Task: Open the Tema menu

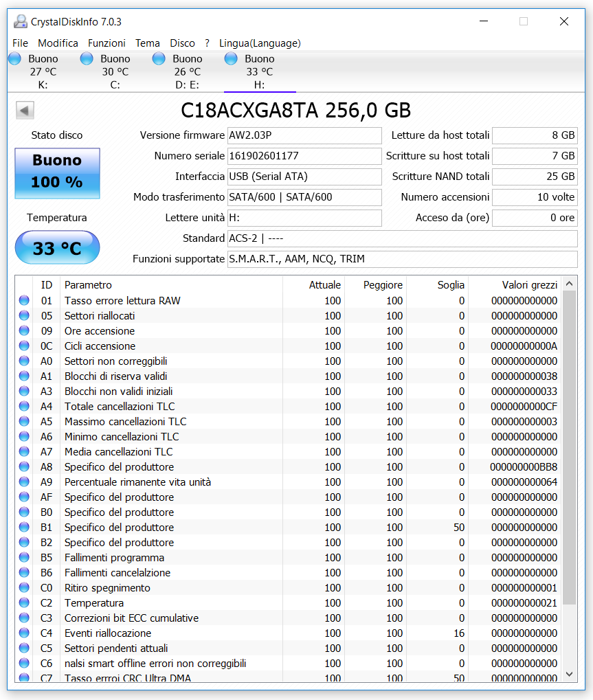Action: click(148, 43)
